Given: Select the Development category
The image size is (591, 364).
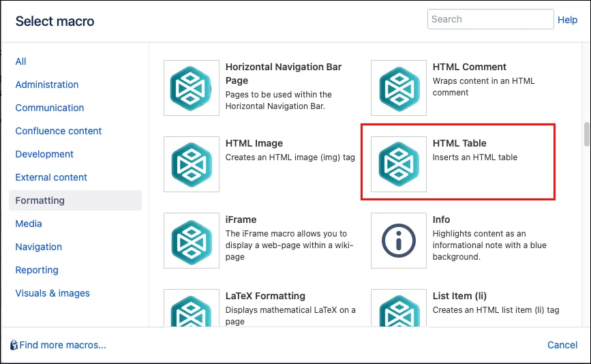Looking at the screenshot, I should (x=44, y=154).
